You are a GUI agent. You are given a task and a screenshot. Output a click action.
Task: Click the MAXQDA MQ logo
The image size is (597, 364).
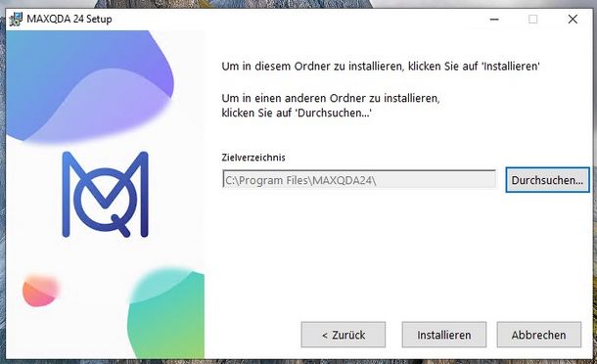click(x=105, y=194)
